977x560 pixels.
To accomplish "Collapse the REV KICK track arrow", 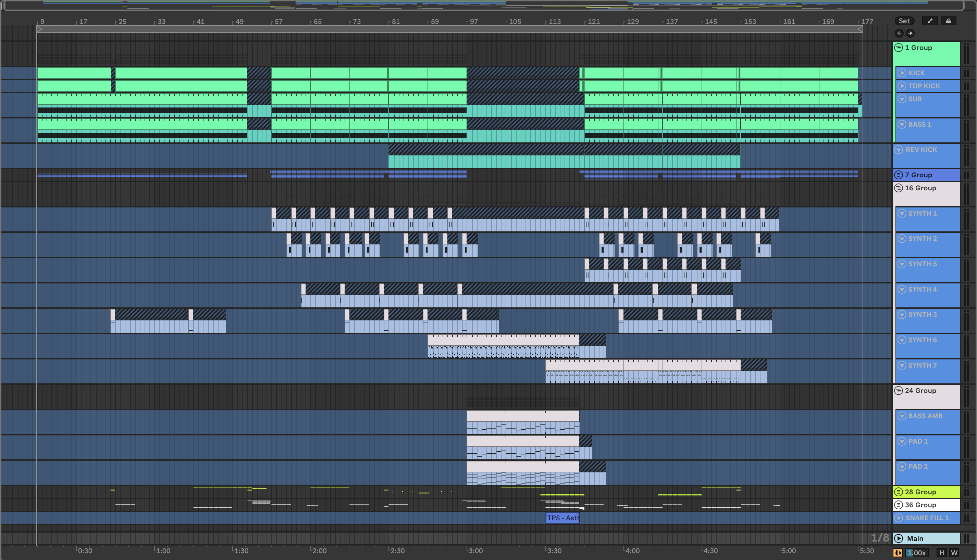I will coord(899,150).
